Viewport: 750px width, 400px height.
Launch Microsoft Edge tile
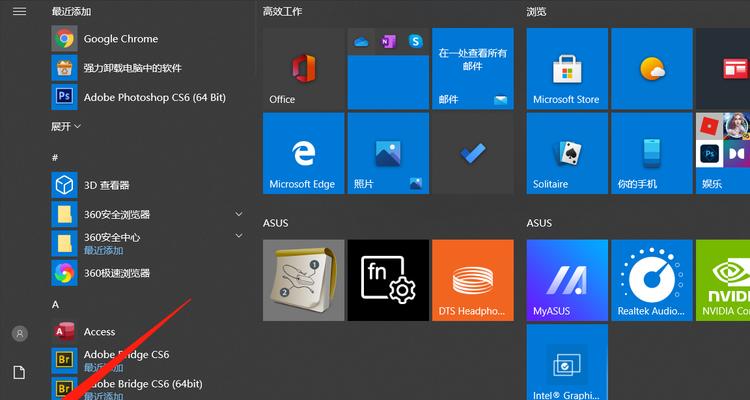304,153
